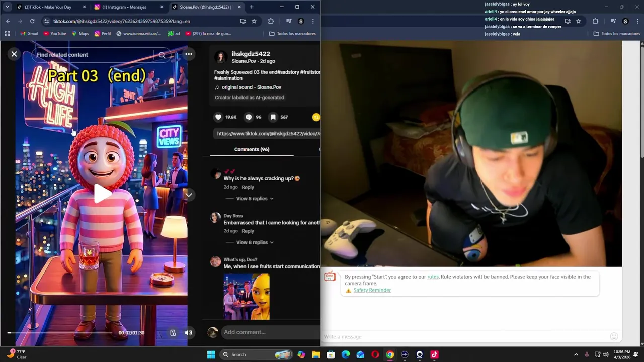
Task: Close the TikTok video viewer with X
Action: click(x=14, y=54)
